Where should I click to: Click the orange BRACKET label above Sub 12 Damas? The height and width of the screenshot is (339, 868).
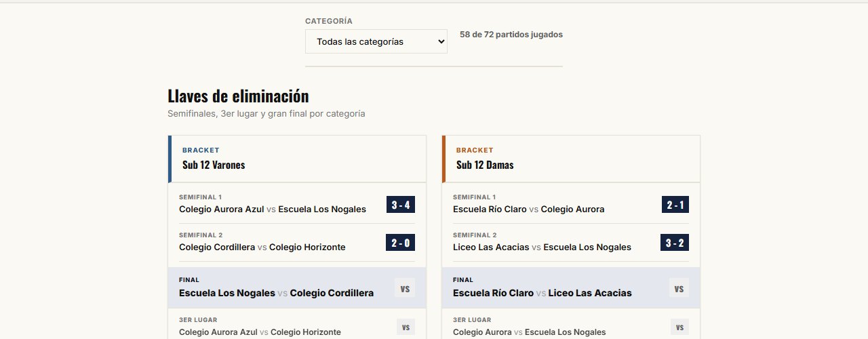475,151
